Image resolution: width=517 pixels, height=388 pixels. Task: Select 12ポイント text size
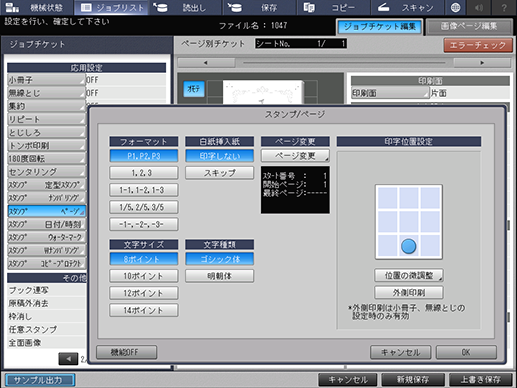click(144, 293)
